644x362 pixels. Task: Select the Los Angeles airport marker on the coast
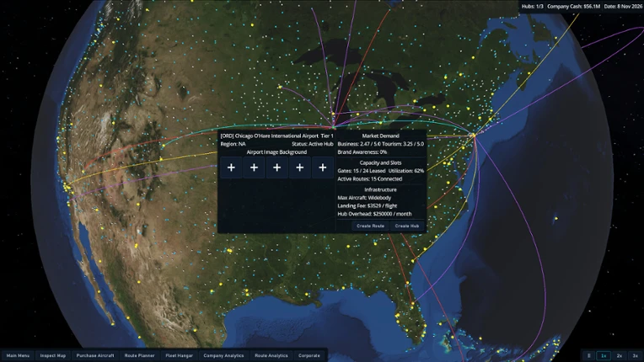(x=67, y=189)
